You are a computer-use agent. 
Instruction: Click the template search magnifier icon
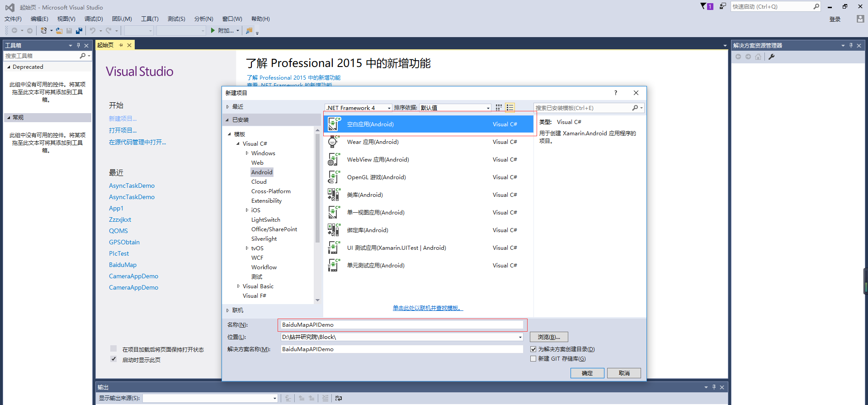(x=635, y=108)
